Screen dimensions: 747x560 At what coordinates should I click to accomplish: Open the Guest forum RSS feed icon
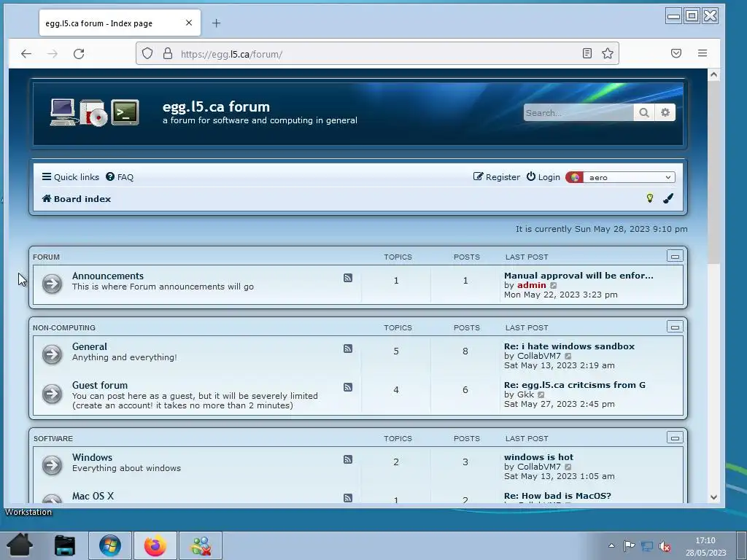point(348,387)
